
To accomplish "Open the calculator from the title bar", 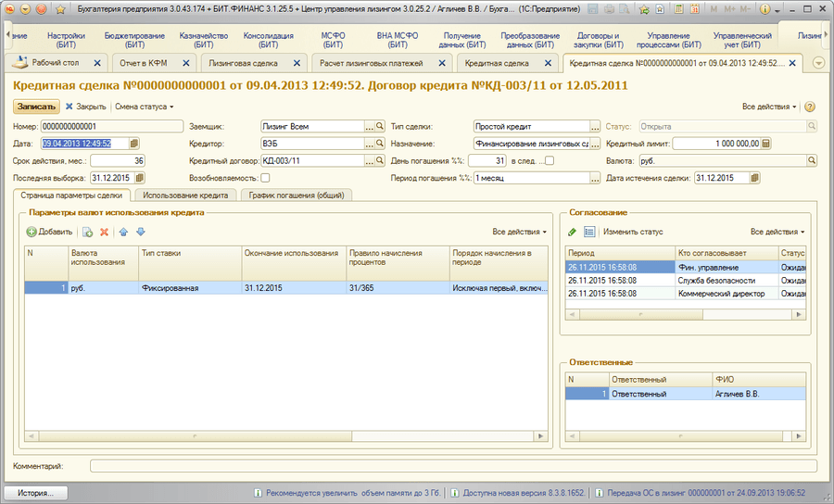I will point(679,9).
